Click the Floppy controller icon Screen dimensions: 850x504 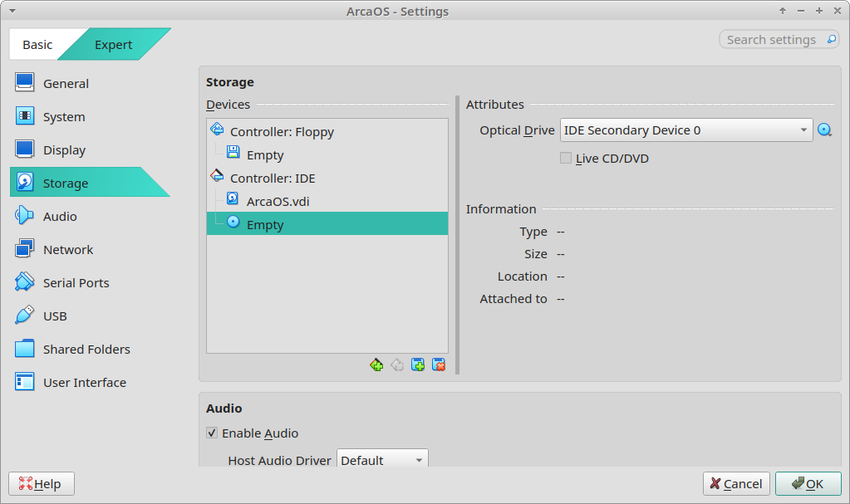point(217,130)
